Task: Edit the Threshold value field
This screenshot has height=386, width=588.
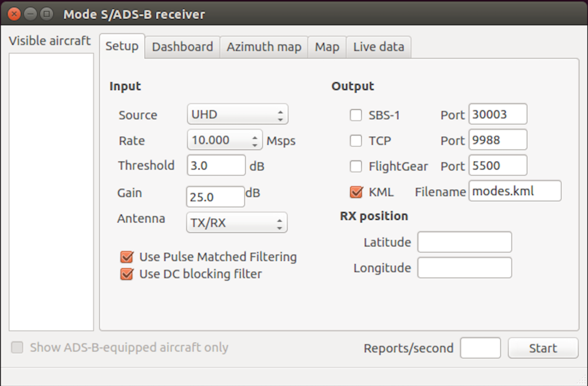Action: coord(216,166)
